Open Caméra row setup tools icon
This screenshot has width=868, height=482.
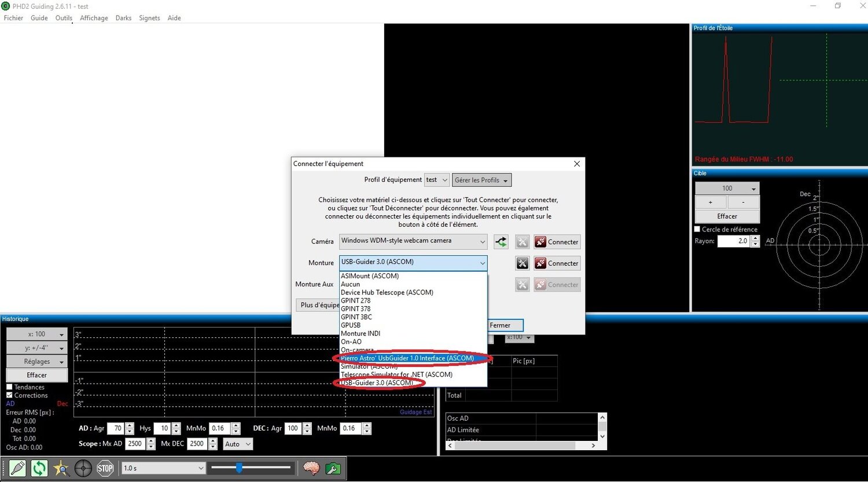pos(523,242)
